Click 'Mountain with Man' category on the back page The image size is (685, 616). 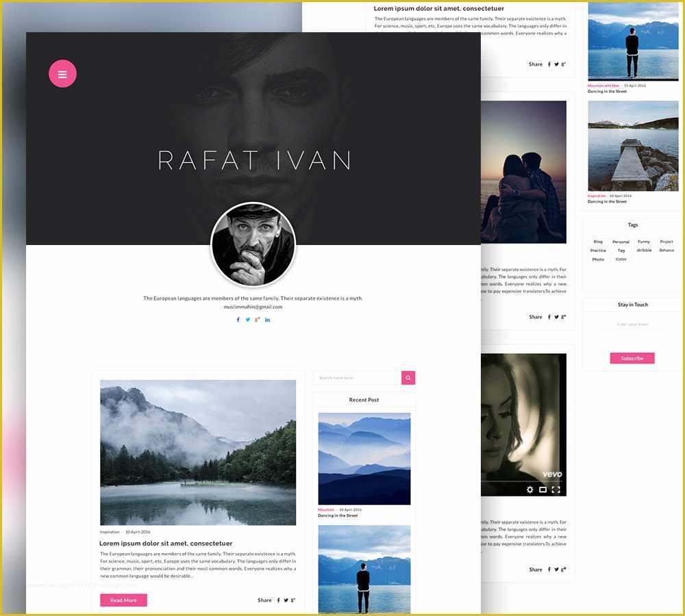pyautogui.click(x=603, y=86)
